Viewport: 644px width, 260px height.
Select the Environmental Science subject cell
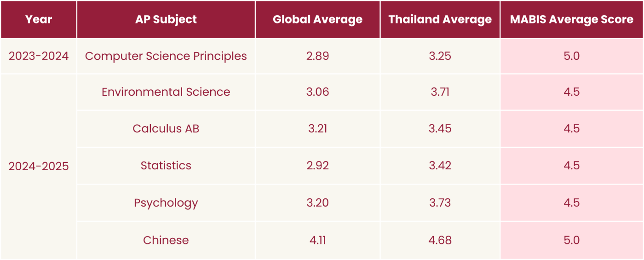[x=166, y=92]
